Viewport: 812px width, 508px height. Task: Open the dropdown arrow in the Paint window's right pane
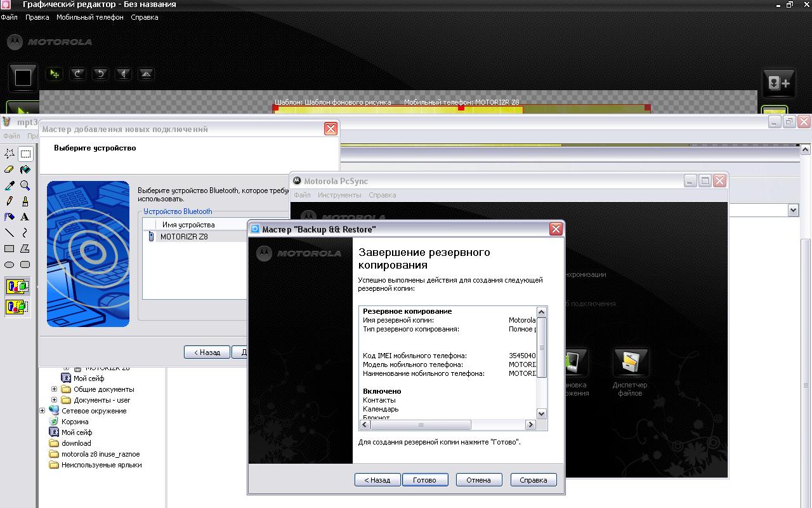click(x=793, y=210)
